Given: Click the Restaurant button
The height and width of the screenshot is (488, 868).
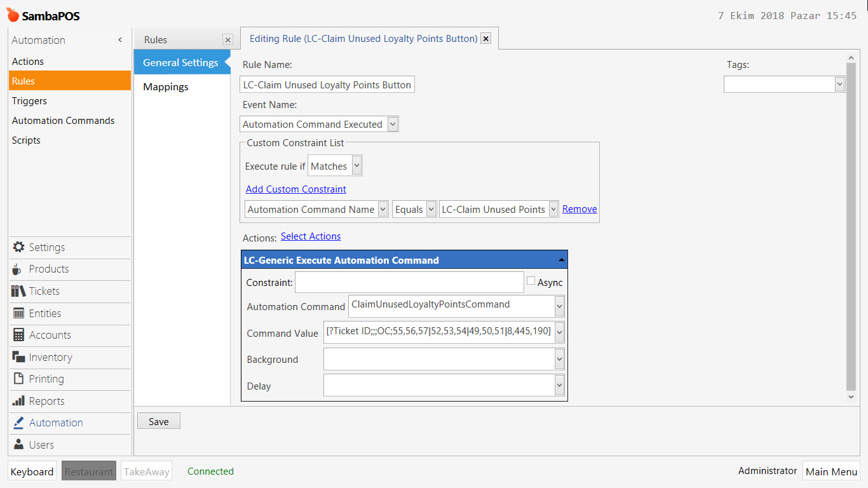Looking at the screenshot, I should (89, 471).
